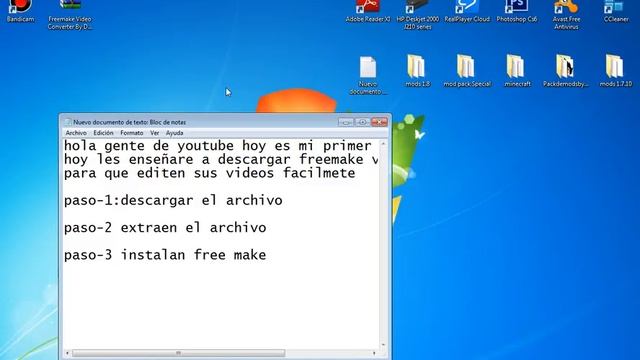This screenshot has height=360, width=640.
Task: Open the Formato menu in Notepad
Action: tap(131, 133)
